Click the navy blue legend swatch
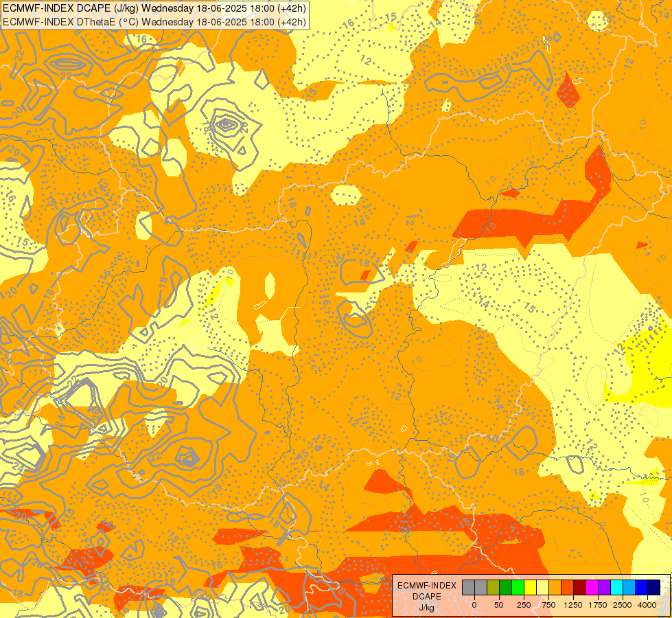Viewport: 672px width, 618px height. pyautogui.click(x=654, y=587)
